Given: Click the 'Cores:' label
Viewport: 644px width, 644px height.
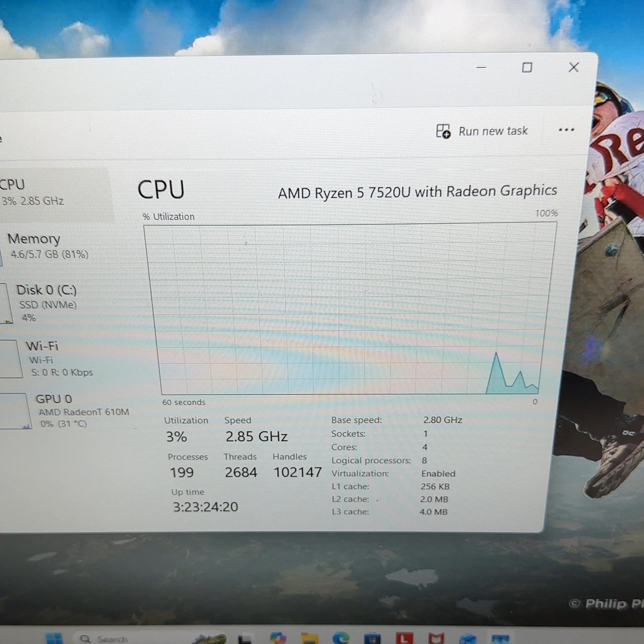Looking at the screenshot, I should [x=344, y=447].
